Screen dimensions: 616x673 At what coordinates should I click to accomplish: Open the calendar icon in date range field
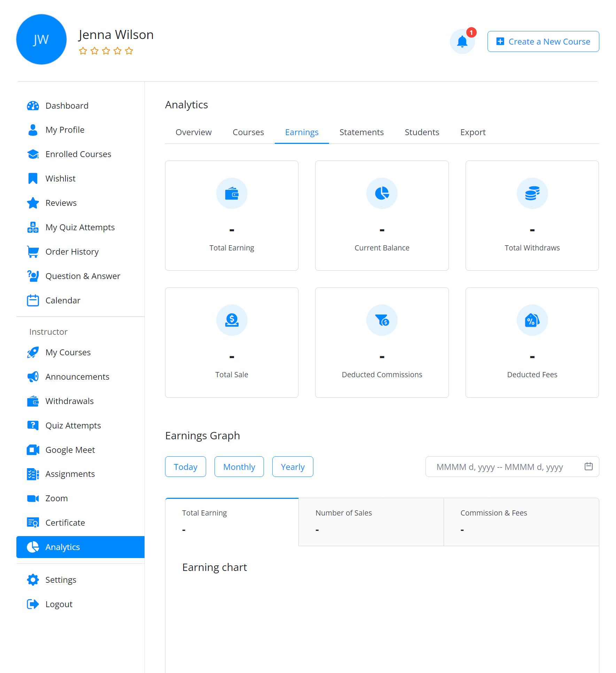(588, 466)
